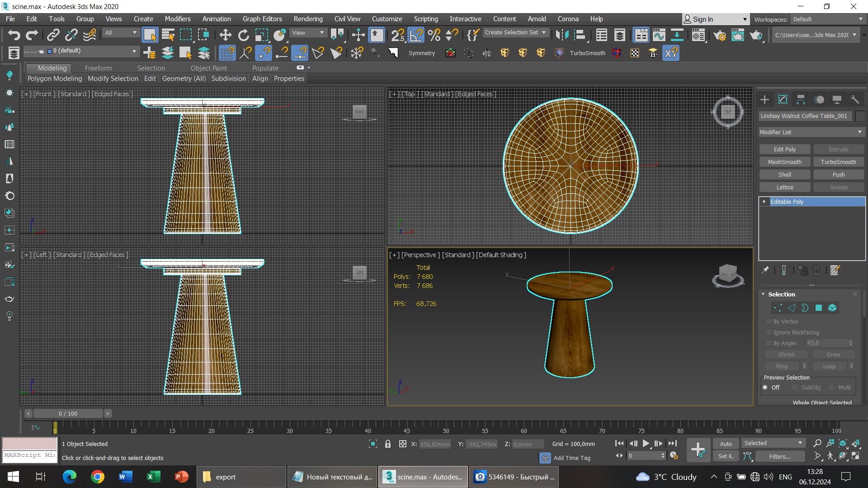Enable the By Angle checkbox
Screen dimensions: 868x488
click(x=769, y=343)
